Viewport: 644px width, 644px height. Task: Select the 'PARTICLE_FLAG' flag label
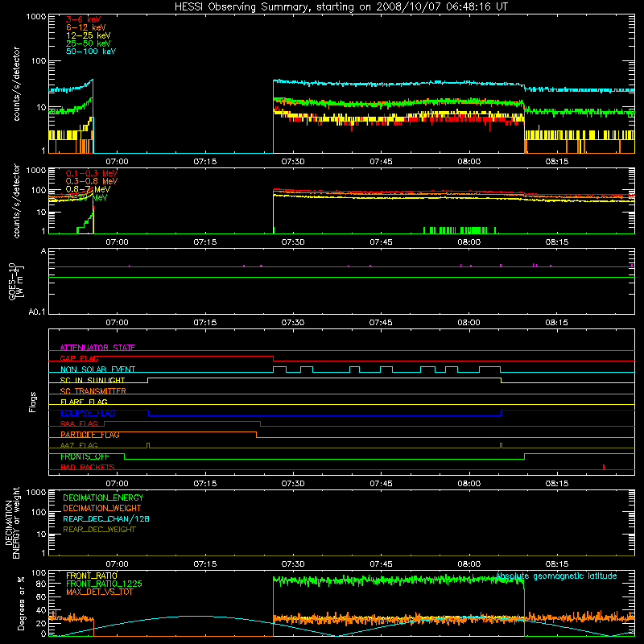[90, 435]
